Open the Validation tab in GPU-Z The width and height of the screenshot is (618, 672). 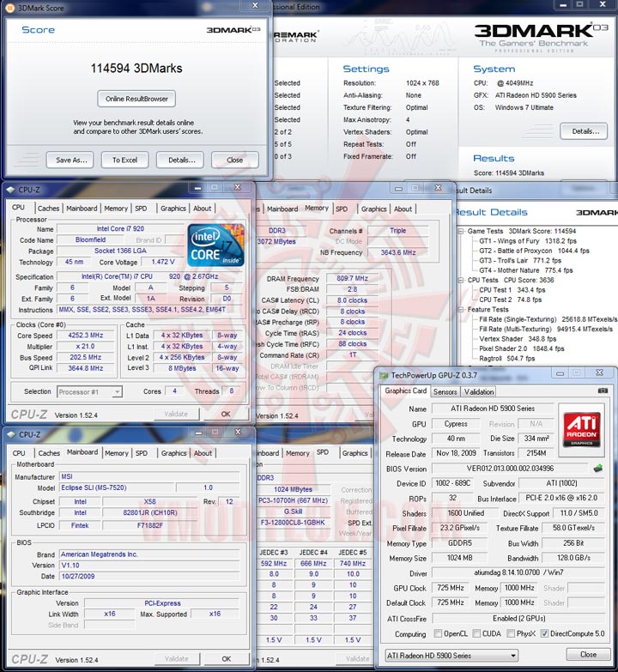coord(479,391)
